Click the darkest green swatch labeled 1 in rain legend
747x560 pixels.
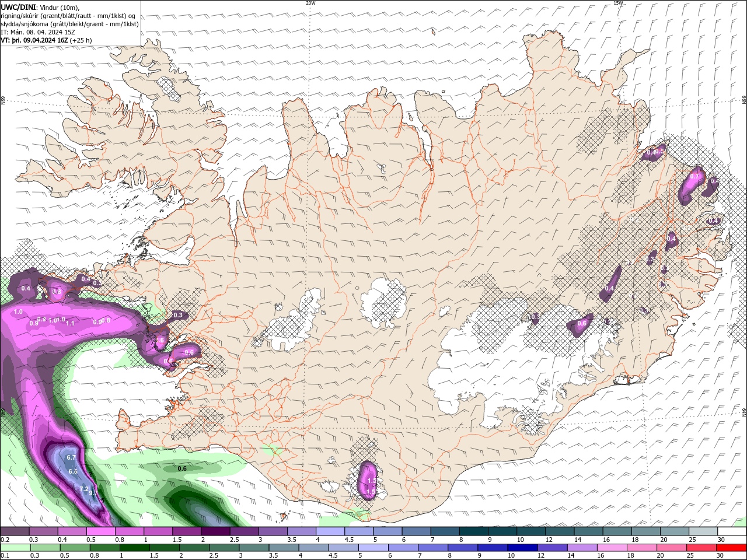(x=134, y=547)
